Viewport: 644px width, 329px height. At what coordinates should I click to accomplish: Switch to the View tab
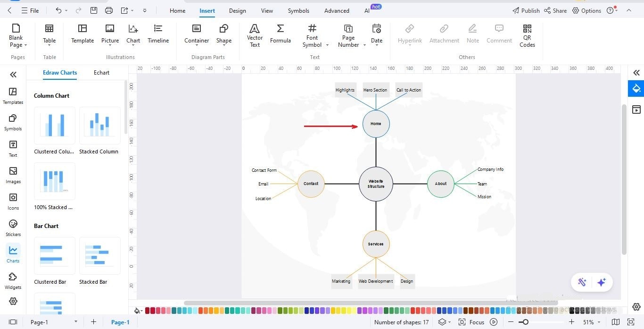click(x=267, y=10)
